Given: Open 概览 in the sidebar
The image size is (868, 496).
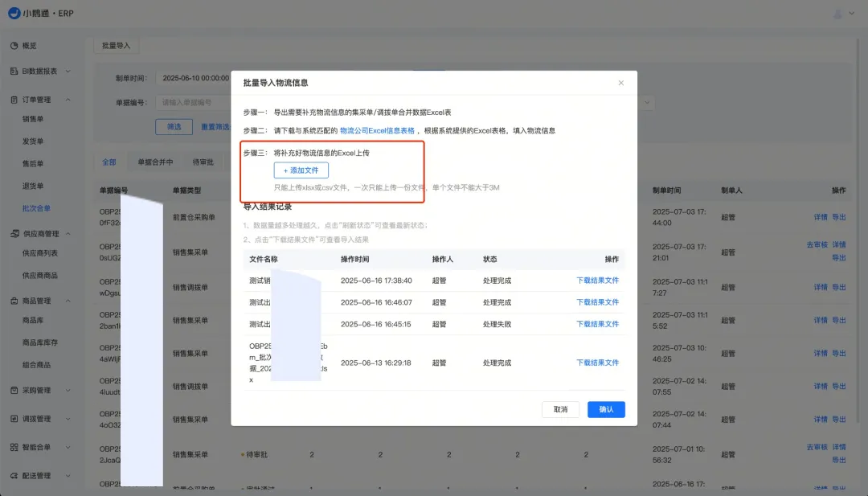Looking at the screenshot, I should [30, 46].
